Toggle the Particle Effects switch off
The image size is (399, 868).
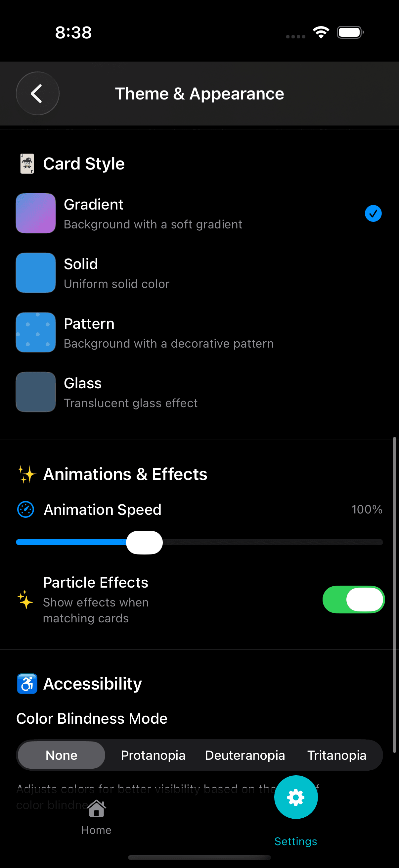click(353, 600)
